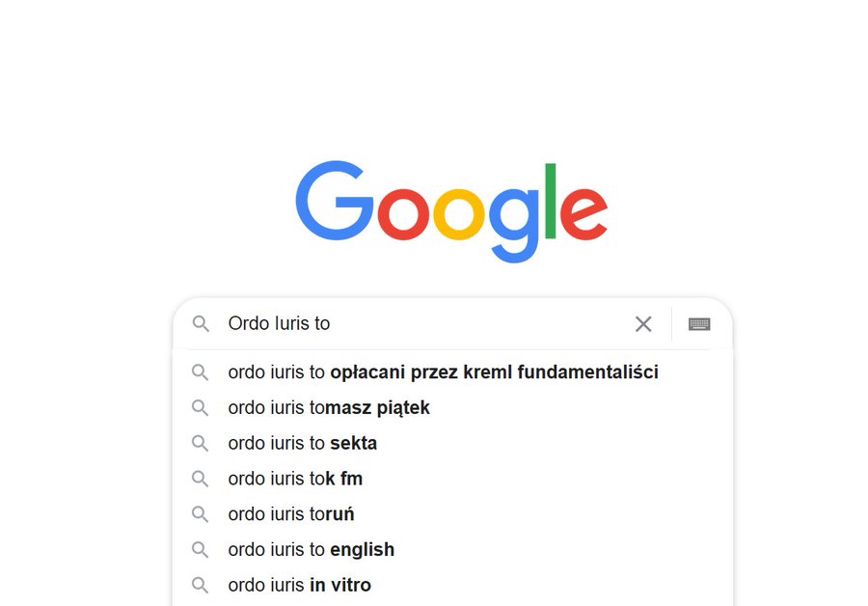868x606 pixels.
Task: Pick the 'ordo iuris tok fm' suggestion
Action: coord(295,479)
